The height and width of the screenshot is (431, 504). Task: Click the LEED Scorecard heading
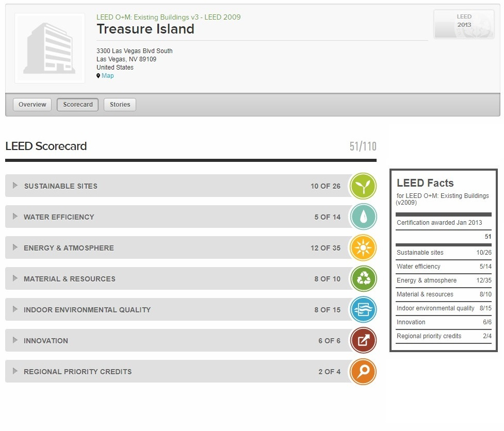(46, 146)
